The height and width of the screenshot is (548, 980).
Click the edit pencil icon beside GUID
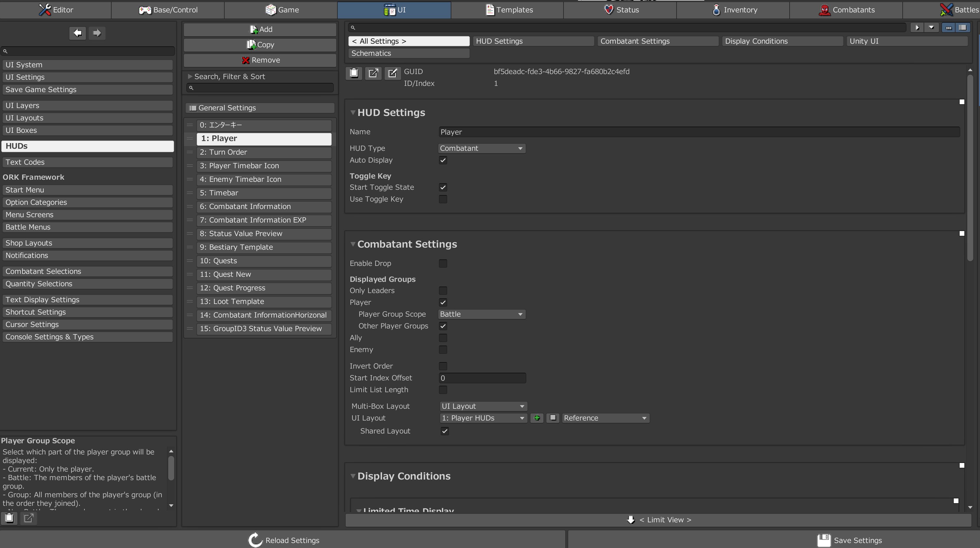(x=393, y=73)
